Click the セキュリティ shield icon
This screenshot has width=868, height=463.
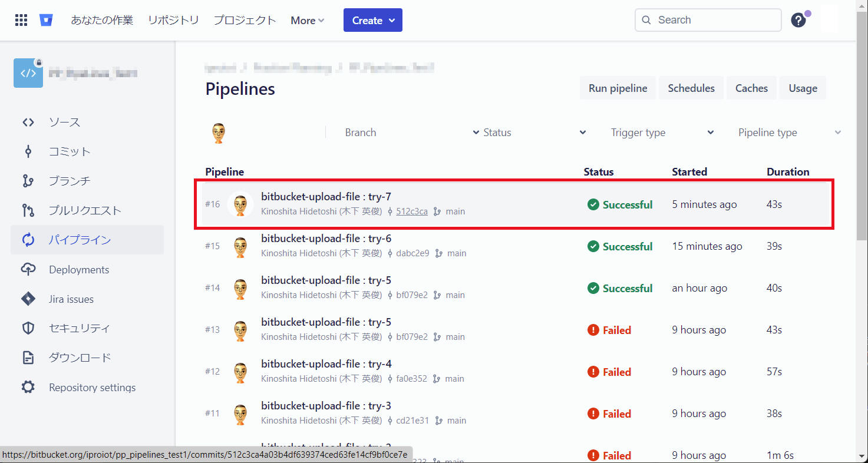[x=28, y=328]
